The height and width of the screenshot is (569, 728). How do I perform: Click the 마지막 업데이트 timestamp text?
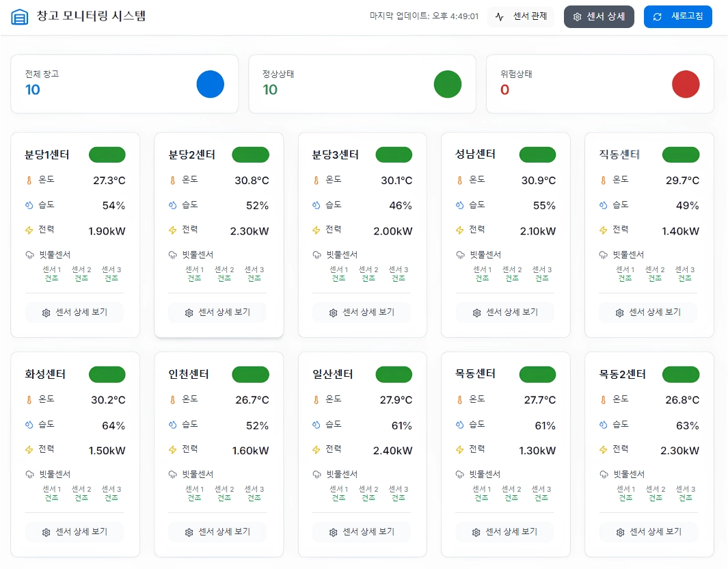424,16
